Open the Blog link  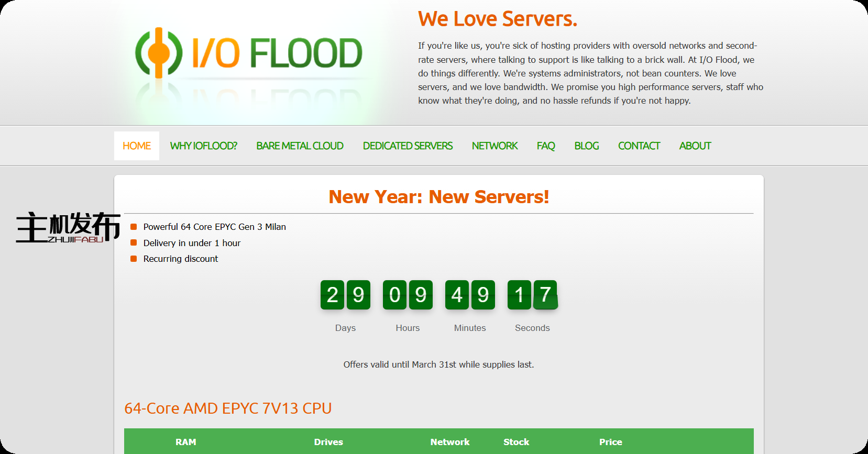point(586,146)
